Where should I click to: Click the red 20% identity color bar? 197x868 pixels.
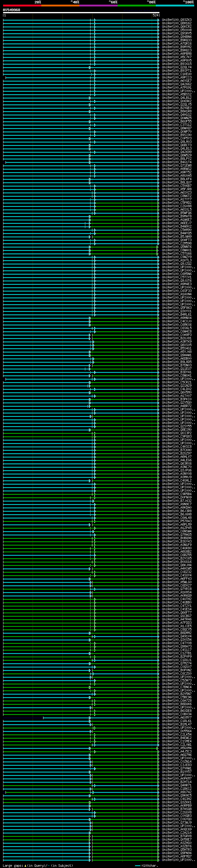[22, 6]
